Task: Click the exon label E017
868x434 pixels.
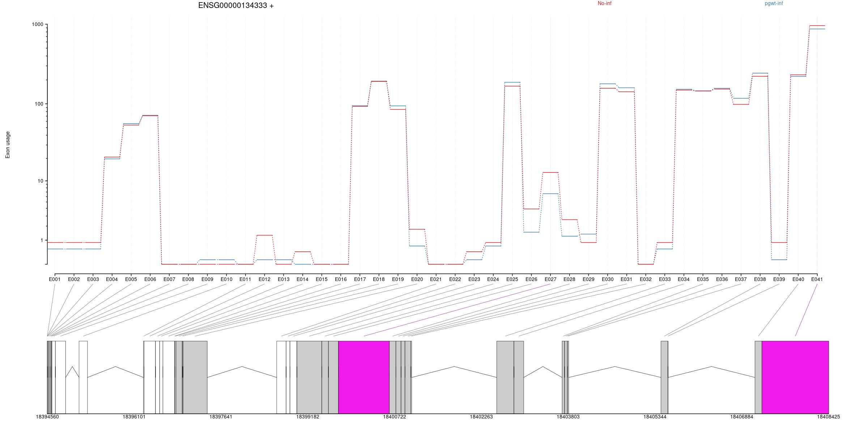Action: (x=360, y=279)
